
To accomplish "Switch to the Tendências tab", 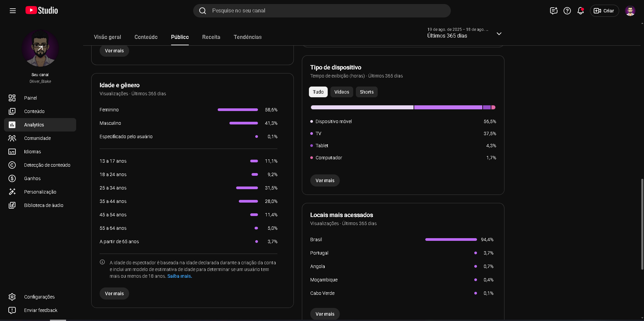I will (248, 37).
